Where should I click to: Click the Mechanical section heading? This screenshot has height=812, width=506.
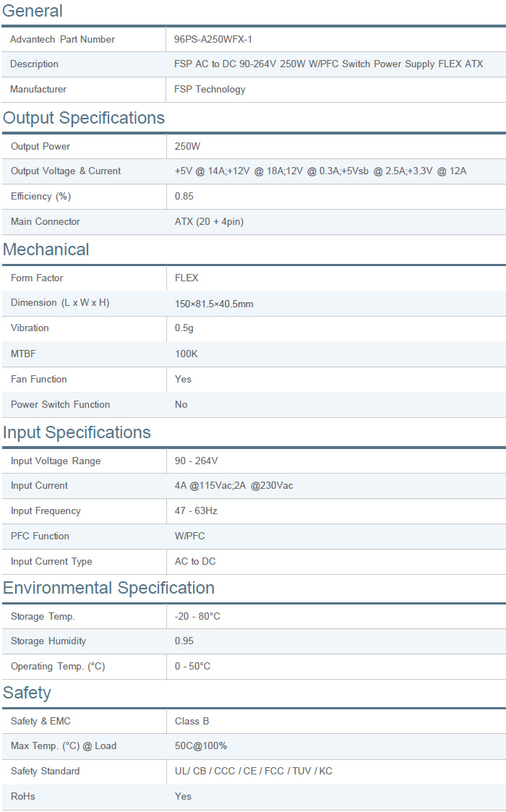point(46,249)
